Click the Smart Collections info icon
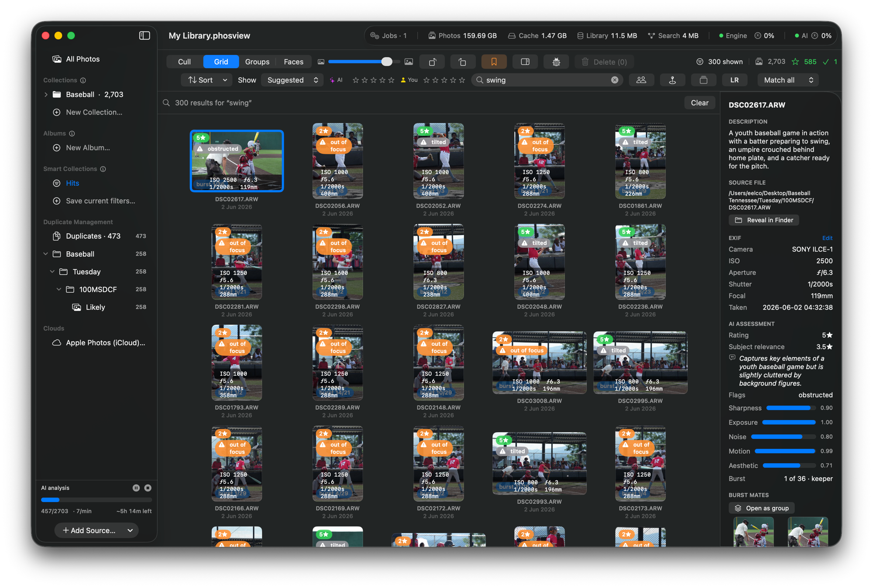The height and width of the screenshot is (588, 873). (x=103, y=169)
